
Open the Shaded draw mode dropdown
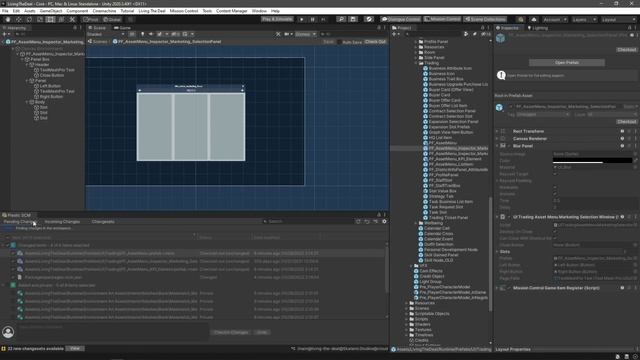point(106,34)
